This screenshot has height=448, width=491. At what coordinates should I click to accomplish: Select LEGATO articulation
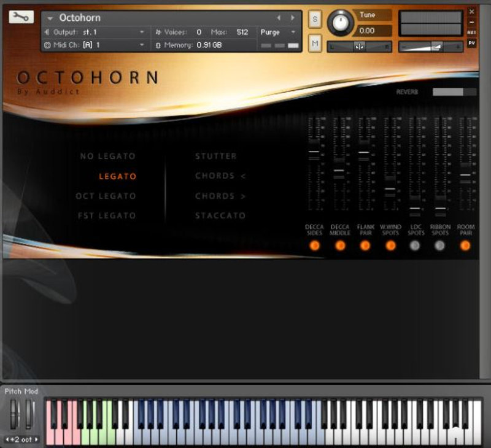117,176
